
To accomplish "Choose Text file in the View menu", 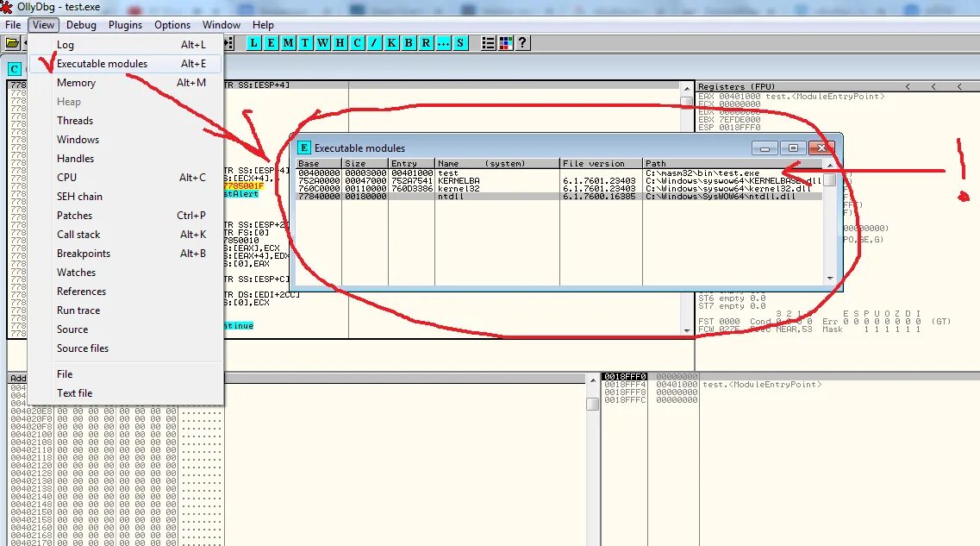I will coord(126,392).
